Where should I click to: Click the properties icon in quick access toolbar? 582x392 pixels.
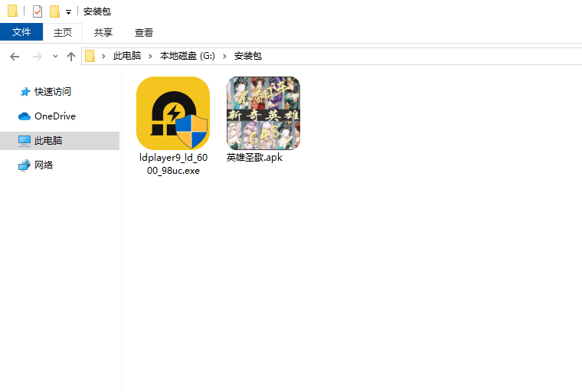click(x=38, y=11)
